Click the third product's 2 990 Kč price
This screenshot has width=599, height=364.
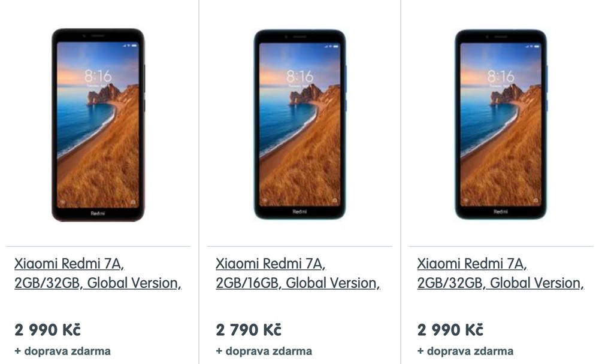coord(450,330)
